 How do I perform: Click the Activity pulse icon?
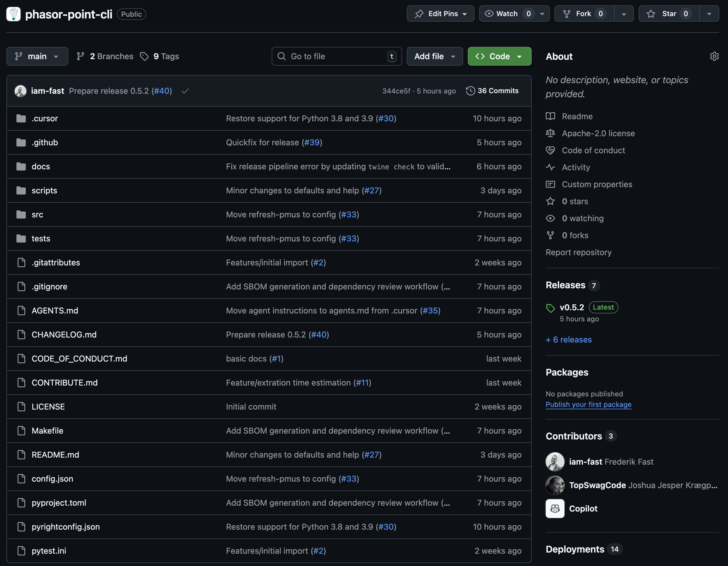(x=551, y=167)
